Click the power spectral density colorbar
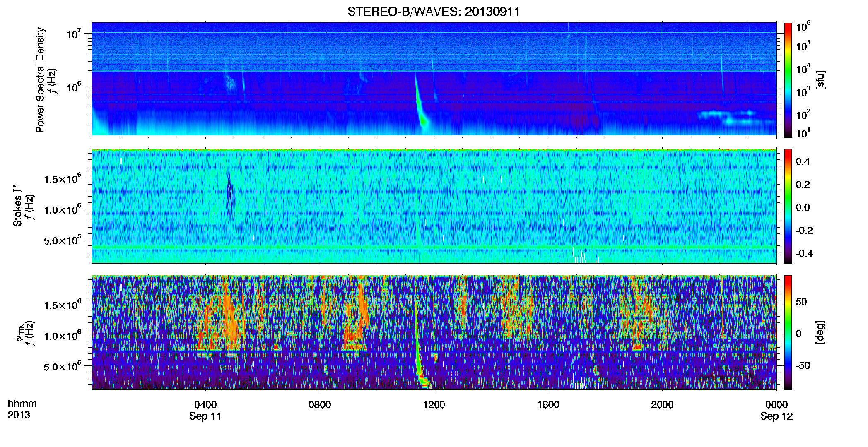This screenshot has height=447, width=868. tap(788, 80)
